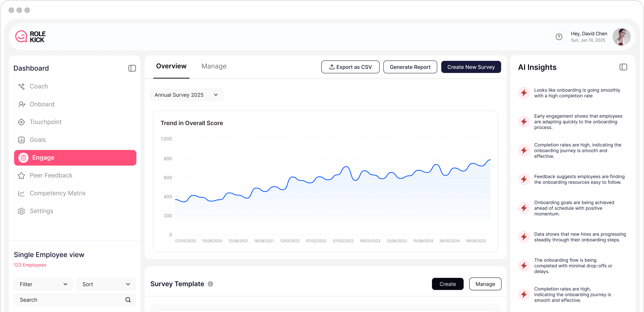644x312 pixels.
Task: Open the Coach sidebar item
Action: 38,86
